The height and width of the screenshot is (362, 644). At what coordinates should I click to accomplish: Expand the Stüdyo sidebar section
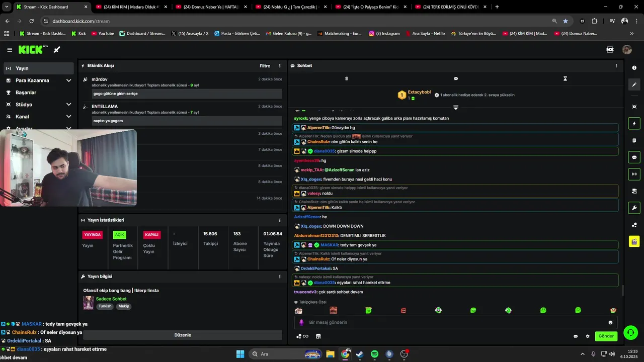(x=68, y=105)
